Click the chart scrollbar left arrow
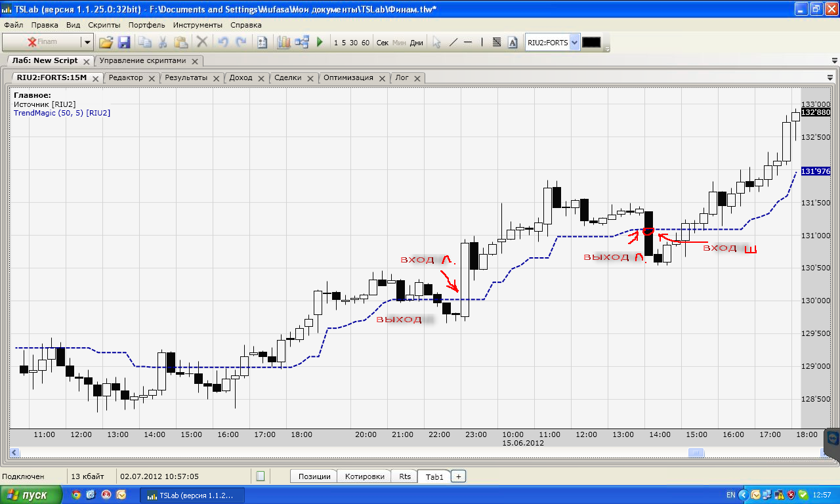The width and height of the screenshot is (840, 504). tap(14, 453)
